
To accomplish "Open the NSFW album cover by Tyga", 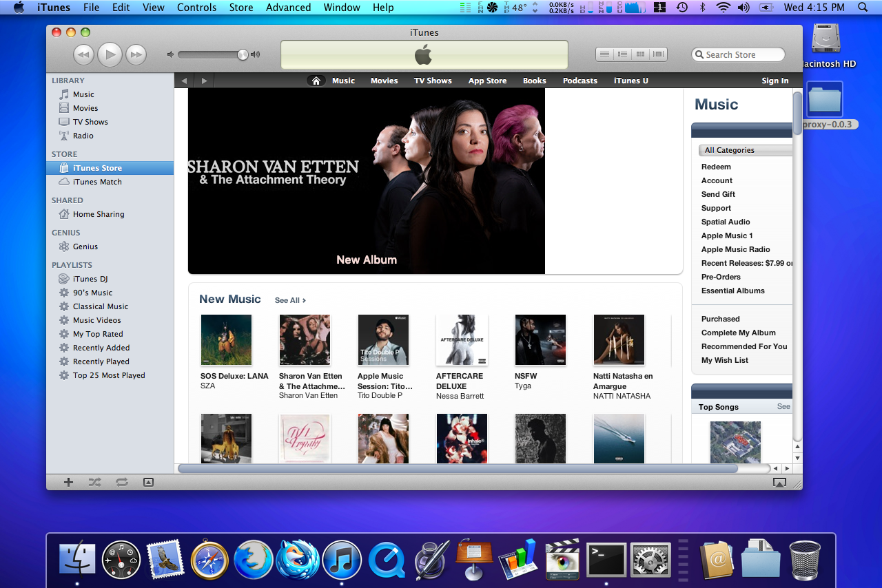I will (x=540, y=339).
